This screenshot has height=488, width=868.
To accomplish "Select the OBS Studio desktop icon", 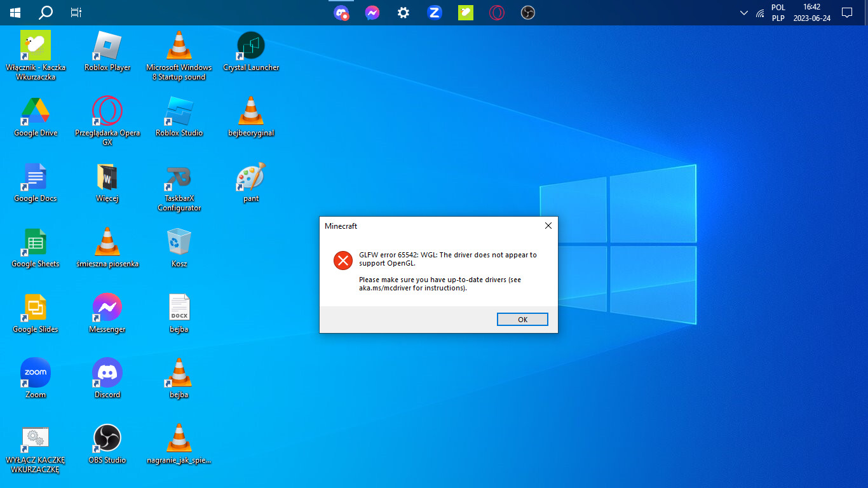I will (x=107, y=445).
